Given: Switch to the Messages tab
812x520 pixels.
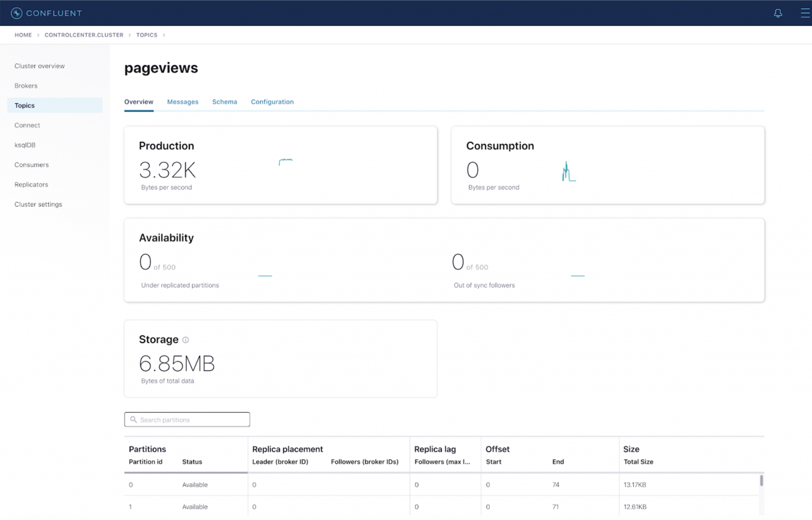Looking at the screenshot, I should (x=182, y=102).
